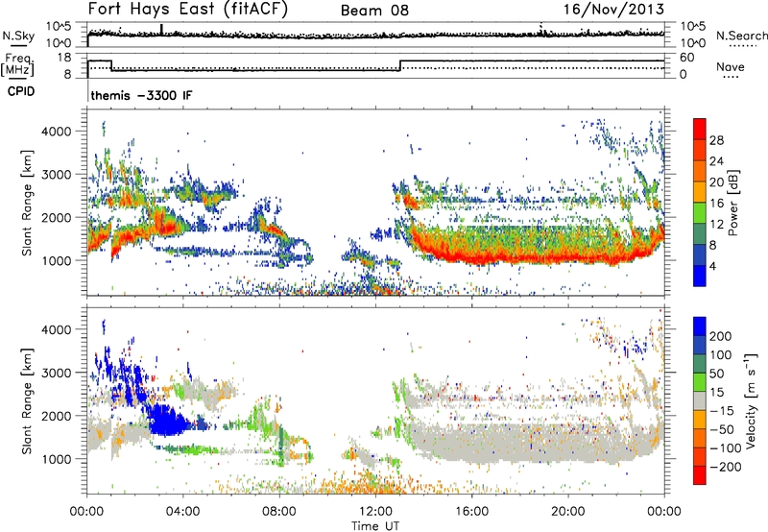This screenshot has height=532, width=768.
Task: Click the blue top of velocity colorbar
Action: point(700,326)
